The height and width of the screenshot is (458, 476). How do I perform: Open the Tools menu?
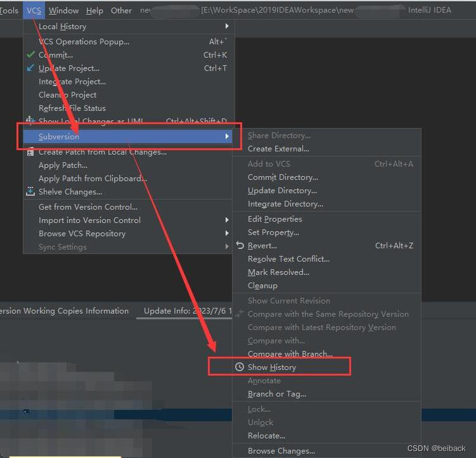tap(9, 10)
